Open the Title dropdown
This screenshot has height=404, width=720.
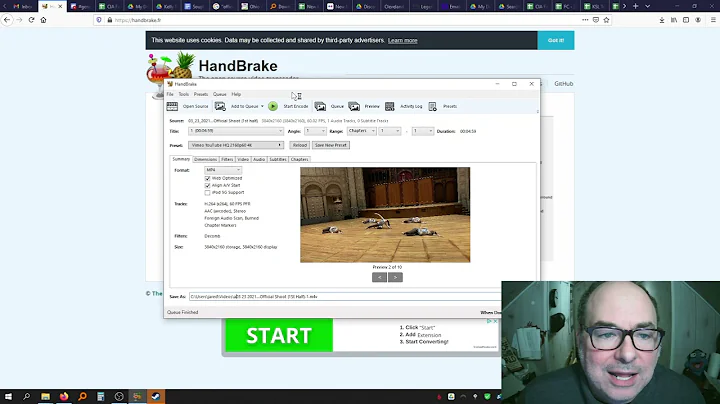coord(236,131)
